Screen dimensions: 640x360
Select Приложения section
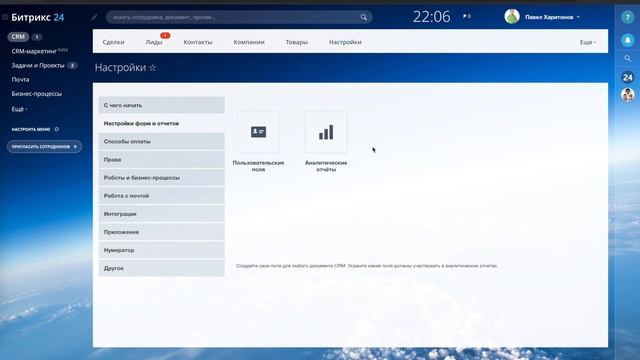click(162, 232)
